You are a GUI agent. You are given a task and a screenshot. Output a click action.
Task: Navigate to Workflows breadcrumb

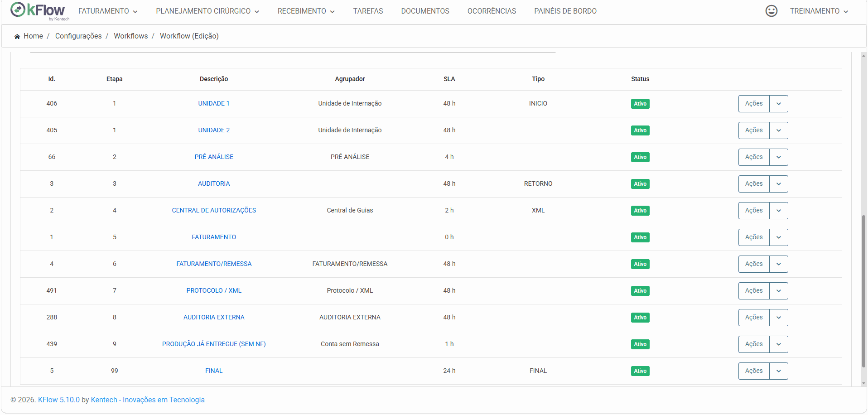coord(130,36)
